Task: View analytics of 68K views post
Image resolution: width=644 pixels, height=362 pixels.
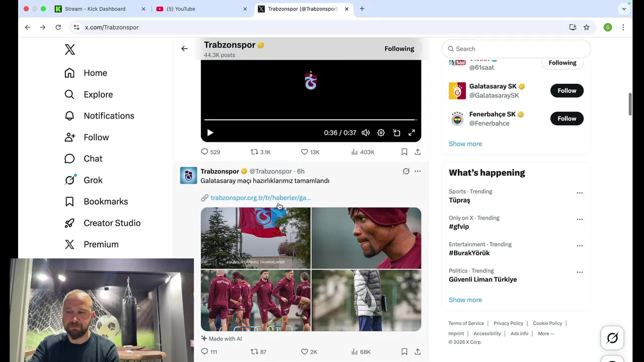Action: 361,352
